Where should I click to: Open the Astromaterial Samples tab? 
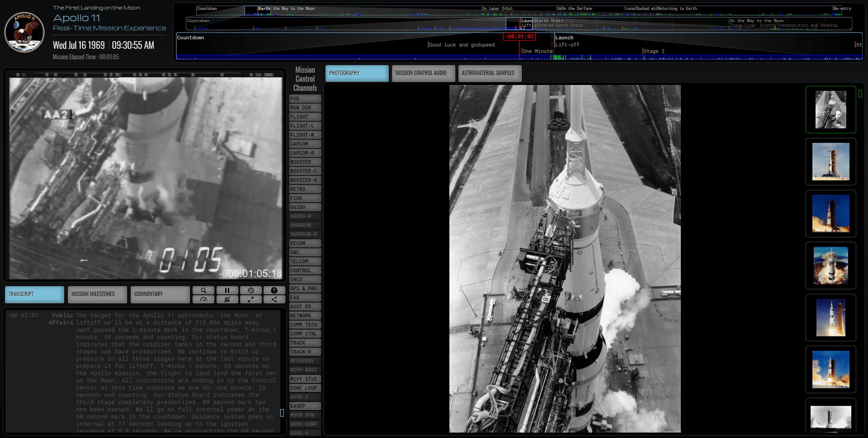click(490, 73)
